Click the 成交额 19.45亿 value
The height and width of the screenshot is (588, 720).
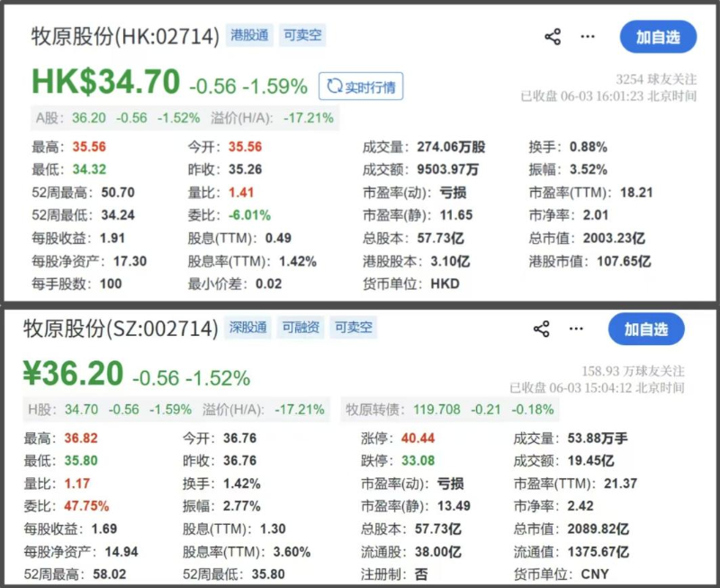[x=590, y=461]
